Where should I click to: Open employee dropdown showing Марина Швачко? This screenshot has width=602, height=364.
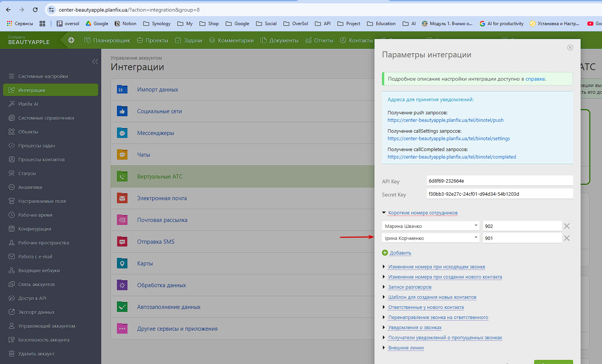(x=431, y=226)
